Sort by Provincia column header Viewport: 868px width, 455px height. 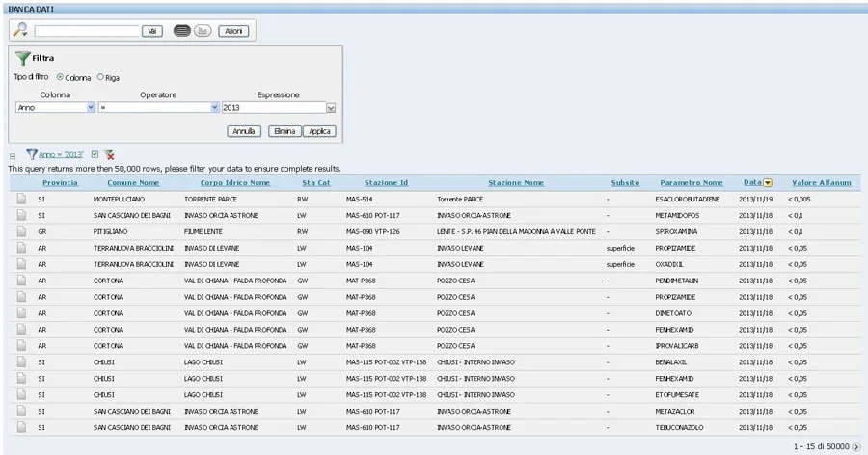pos(60,182)
